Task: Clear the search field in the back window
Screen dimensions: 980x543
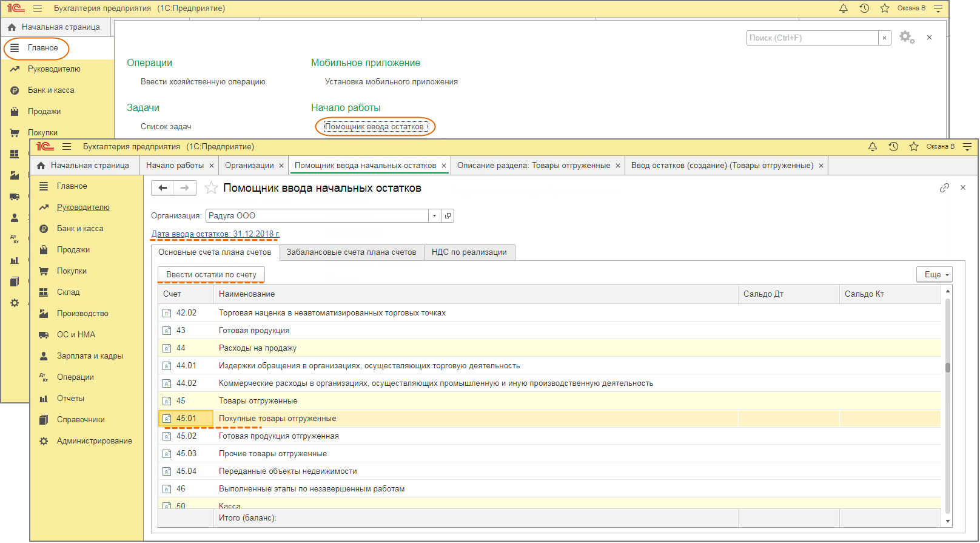Action: point(884,38)
